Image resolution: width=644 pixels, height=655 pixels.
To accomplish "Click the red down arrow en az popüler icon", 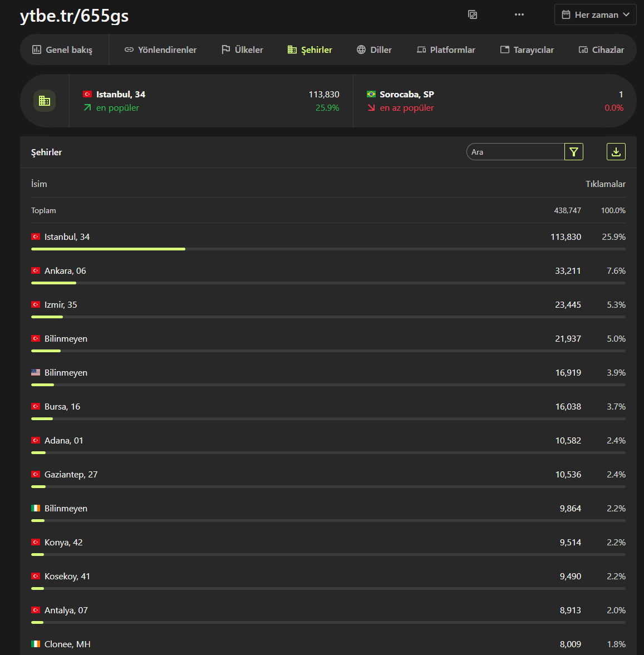I will click(x=371, y=108).
